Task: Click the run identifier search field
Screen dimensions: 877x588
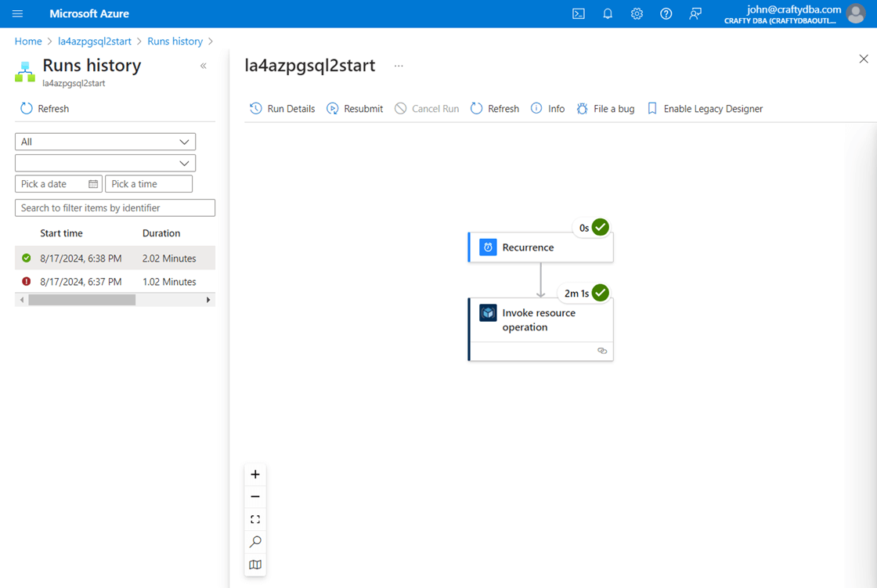Action: [x=114, y=207]
